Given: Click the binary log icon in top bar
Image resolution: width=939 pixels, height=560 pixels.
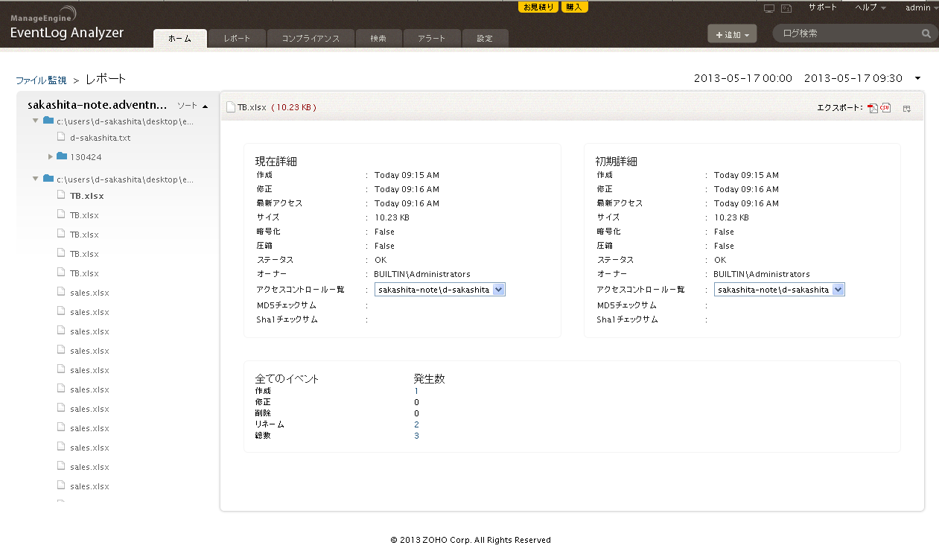Looking at the screenshot, I should (x=786, y=8).
